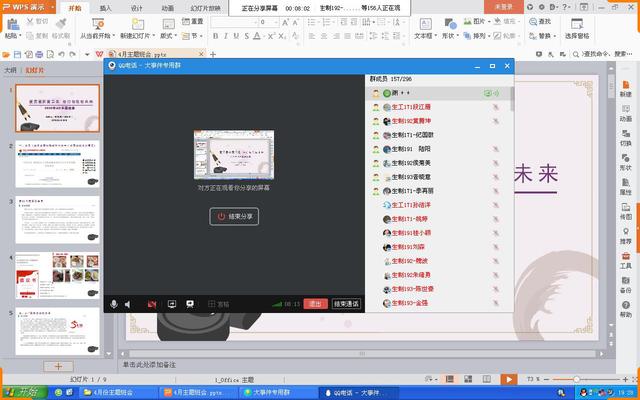
Task: Open the chat bubble icon in call toolbar
Action: click(190, 303)
